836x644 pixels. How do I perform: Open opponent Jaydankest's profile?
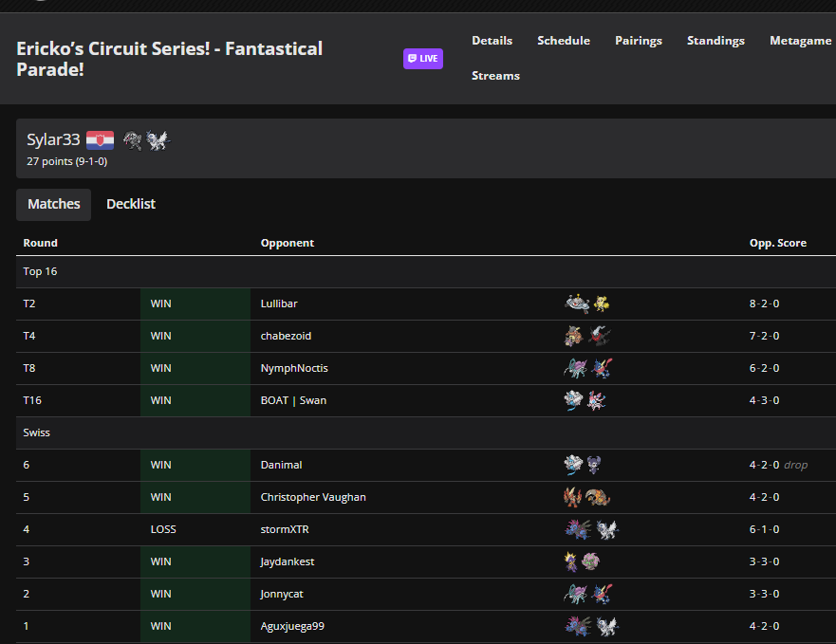[287, 561]
